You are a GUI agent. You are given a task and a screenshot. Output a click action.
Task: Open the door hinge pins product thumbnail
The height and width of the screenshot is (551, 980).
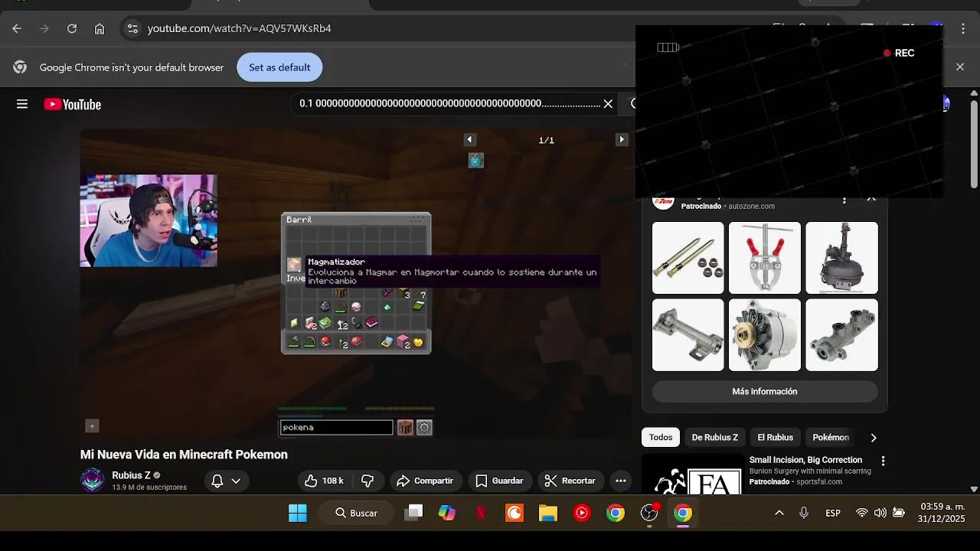click(688, 258)
